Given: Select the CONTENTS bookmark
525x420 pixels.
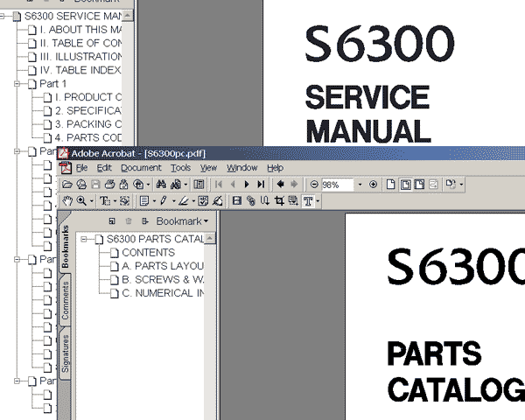Looking at the screenshot, I should click(x=149, y=253).
